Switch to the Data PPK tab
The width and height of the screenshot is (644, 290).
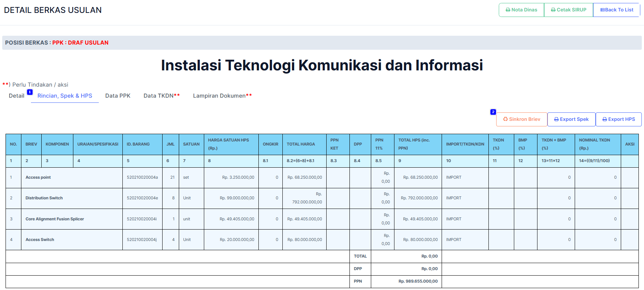pos(118,96)
